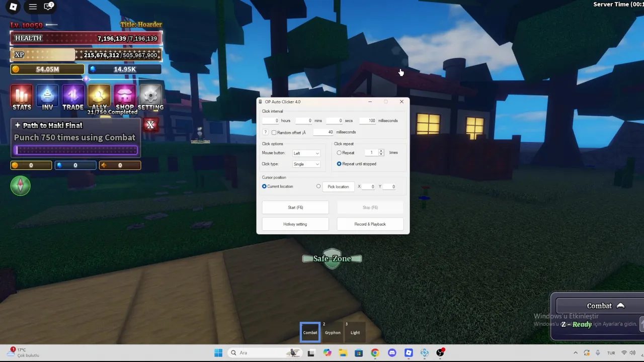Image resolution: width=644 pixels, height=362 pixels.
Task: Click the question mark help button
Action: [x=265, y=132]
